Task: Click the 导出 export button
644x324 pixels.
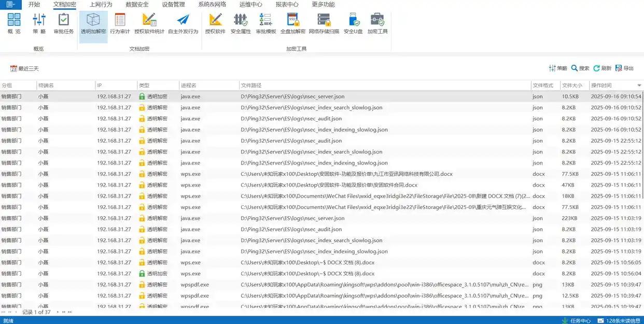Action: click(624, 68)
